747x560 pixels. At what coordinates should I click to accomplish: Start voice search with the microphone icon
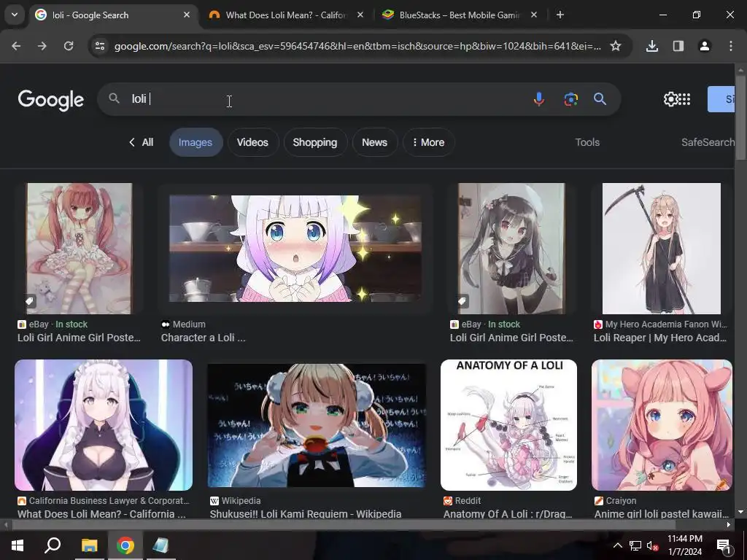click(x=539, y=99)
